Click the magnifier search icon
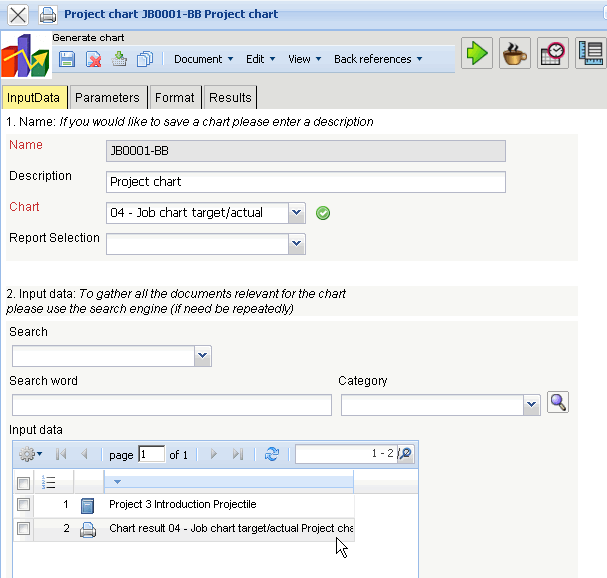607x578 pixels. [559, 403]
